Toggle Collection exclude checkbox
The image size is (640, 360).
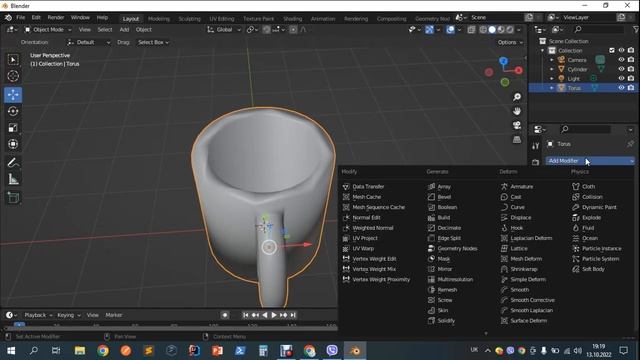612,50
